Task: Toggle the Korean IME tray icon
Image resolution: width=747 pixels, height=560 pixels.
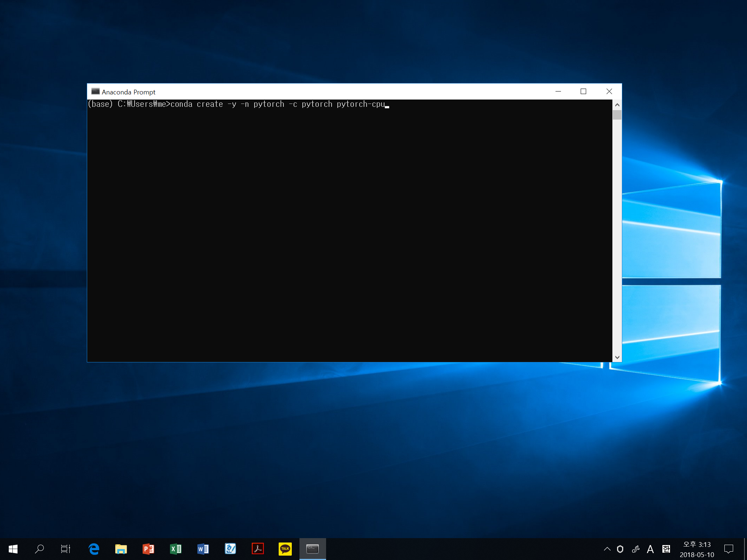Action: (666, 548)
